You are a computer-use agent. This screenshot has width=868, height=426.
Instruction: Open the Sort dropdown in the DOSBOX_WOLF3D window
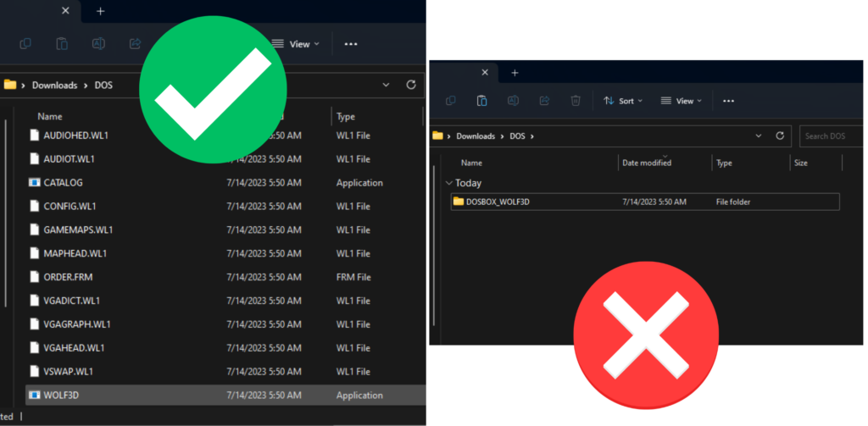pos(623,101)
